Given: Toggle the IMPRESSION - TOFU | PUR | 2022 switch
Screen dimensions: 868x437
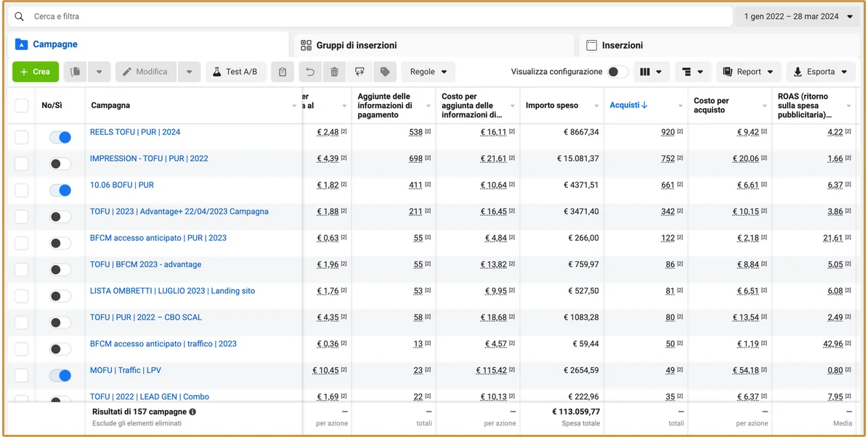Looking at the screenshot, I should (60, 164).
